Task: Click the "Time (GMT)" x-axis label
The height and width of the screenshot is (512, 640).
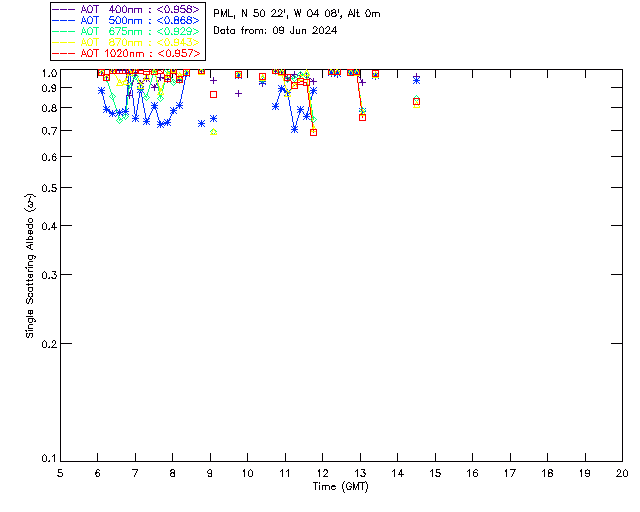Action: click(340, 487)
